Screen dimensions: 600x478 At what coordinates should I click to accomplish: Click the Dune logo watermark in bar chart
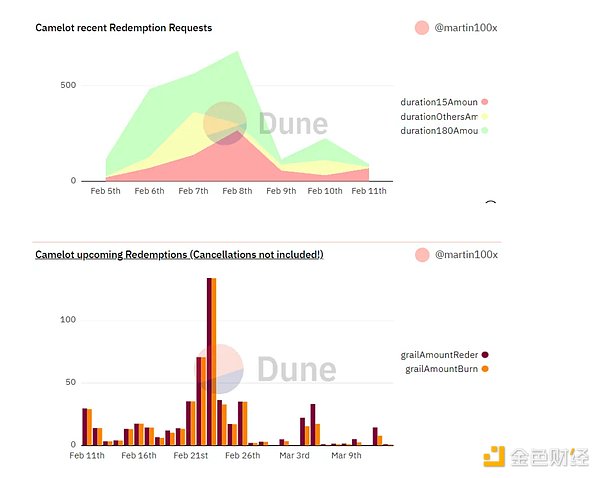tap(220, 368)
